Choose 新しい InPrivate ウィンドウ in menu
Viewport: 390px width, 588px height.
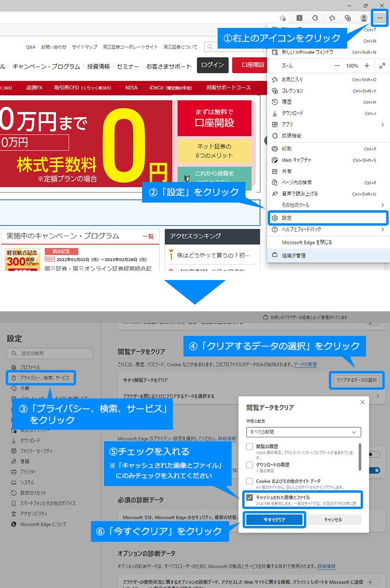[328, 52]
